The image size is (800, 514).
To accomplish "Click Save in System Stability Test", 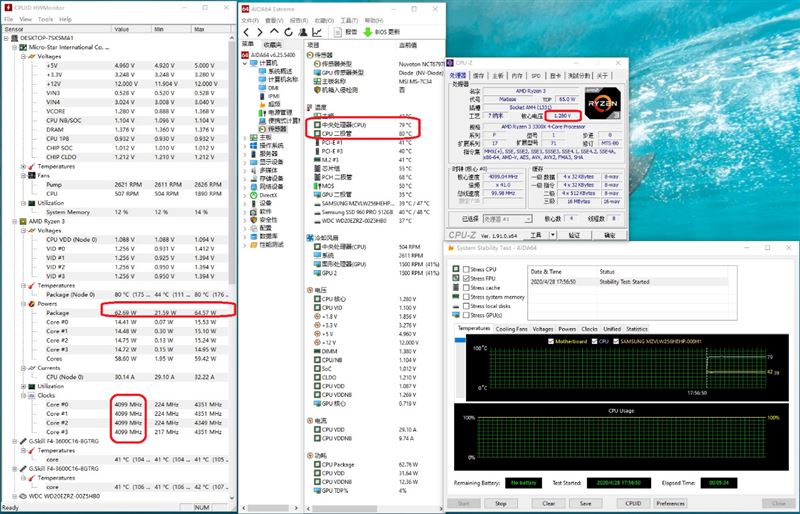I will click(585, 503).
